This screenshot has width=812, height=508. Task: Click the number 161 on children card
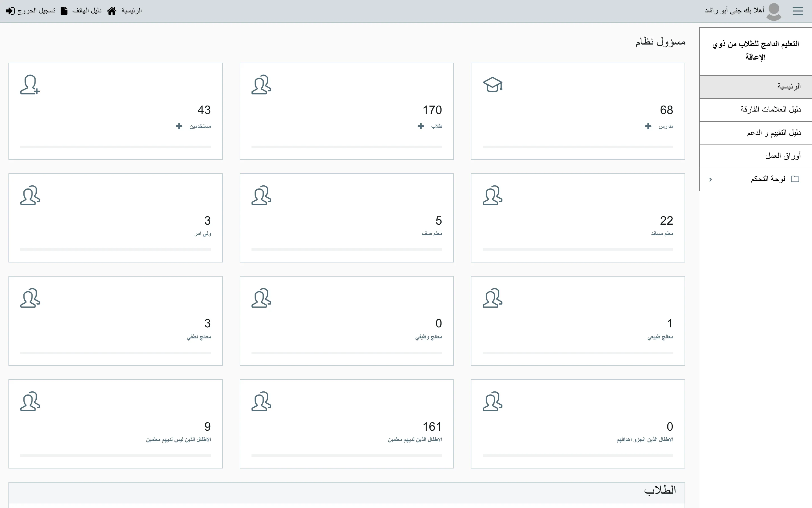tap(432, 427)
